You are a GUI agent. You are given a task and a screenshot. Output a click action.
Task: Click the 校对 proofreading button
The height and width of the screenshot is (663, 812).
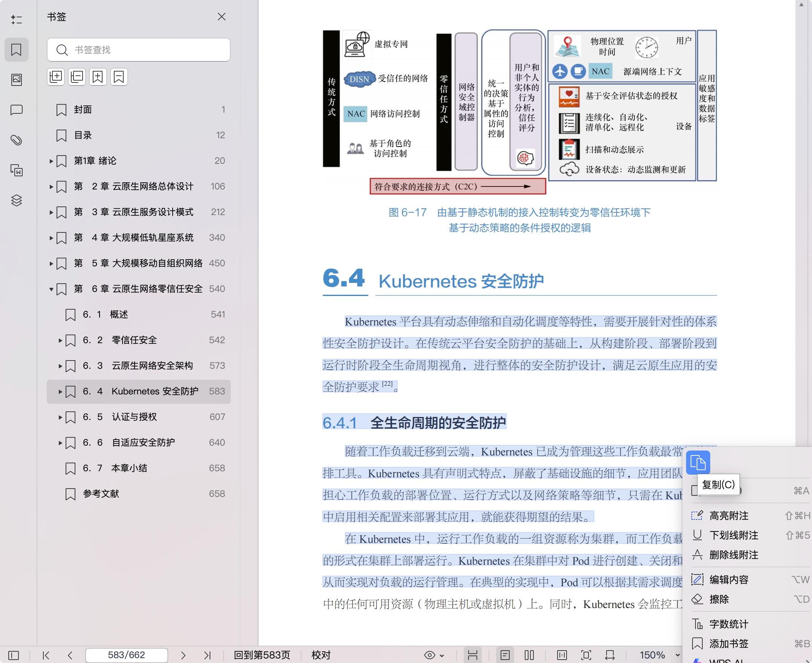click(321, 655)
